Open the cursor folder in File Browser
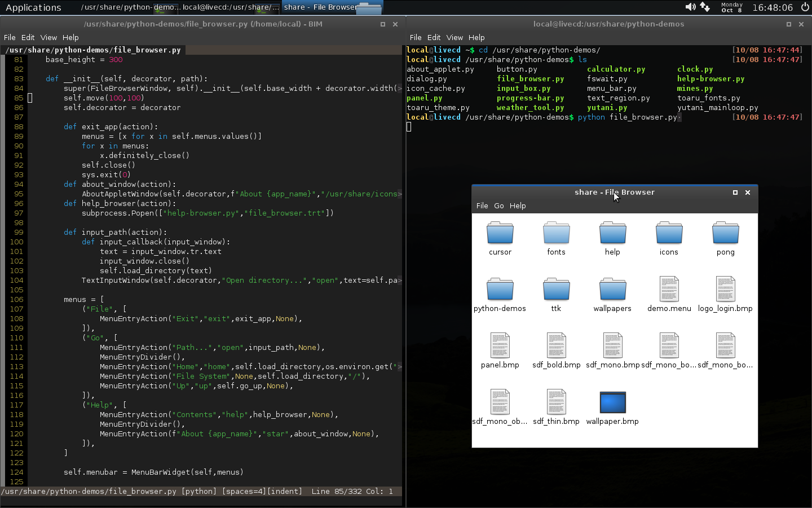812x508 pixels. pos(500,233)
